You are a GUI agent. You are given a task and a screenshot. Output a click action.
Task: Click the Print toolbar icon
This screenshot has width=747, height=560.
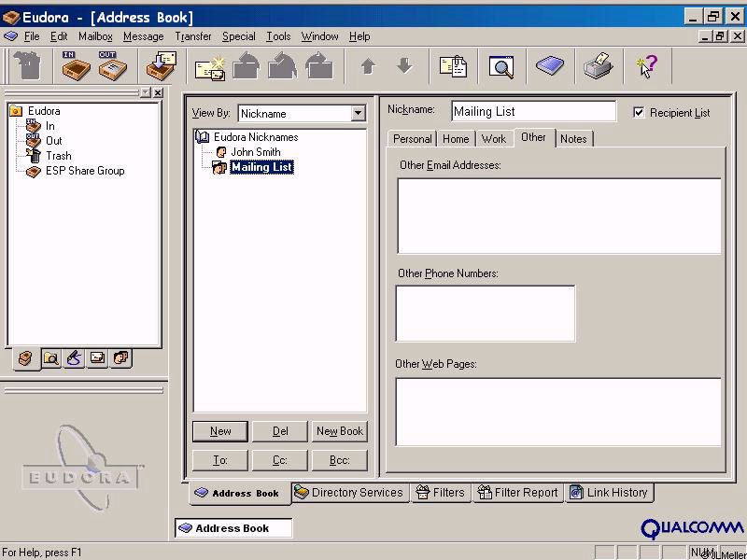point(598,65)
